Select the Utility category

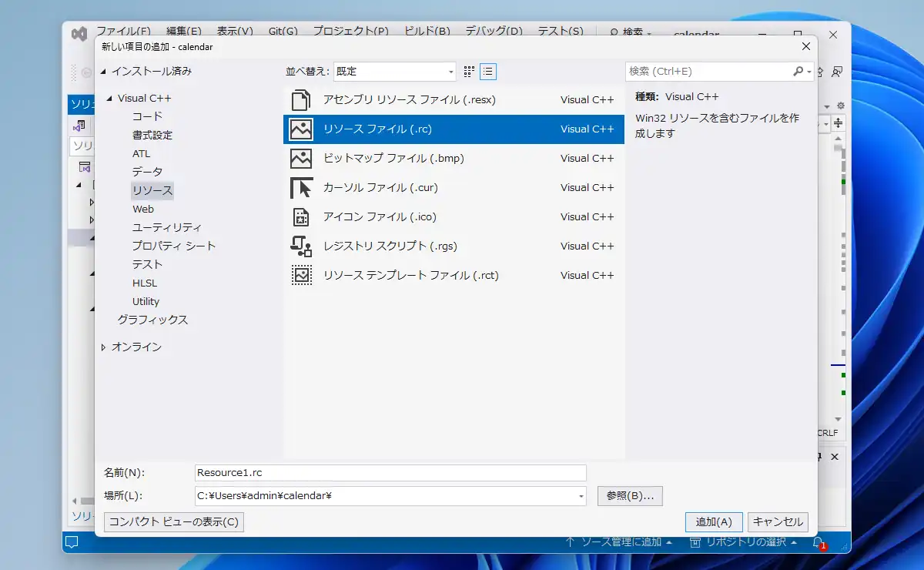pos(146,301)
